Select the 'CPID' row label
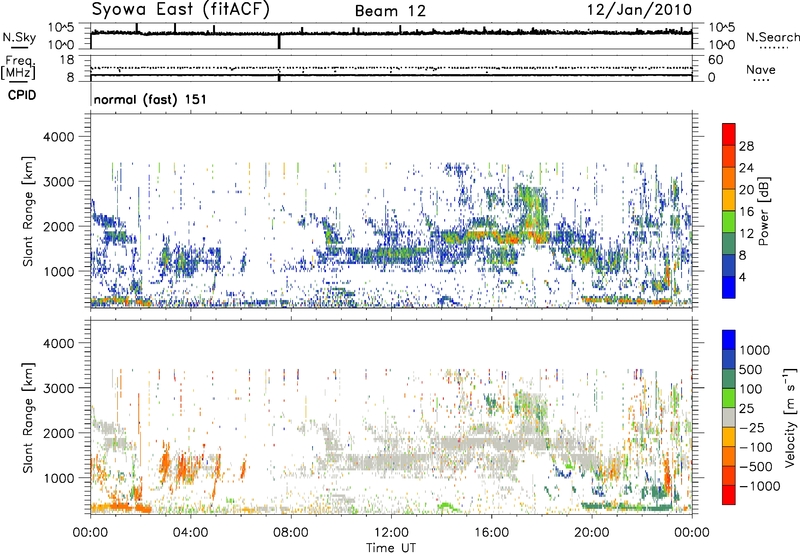800x554 pixels. click(22, 95)
